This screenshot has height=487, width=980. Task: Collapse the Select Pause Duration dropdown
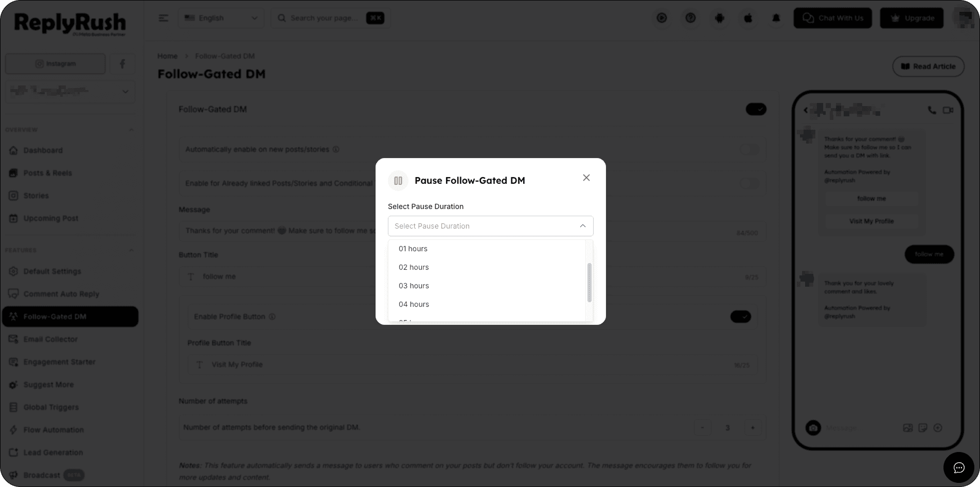pyautogui.click(x=582, y=226)
